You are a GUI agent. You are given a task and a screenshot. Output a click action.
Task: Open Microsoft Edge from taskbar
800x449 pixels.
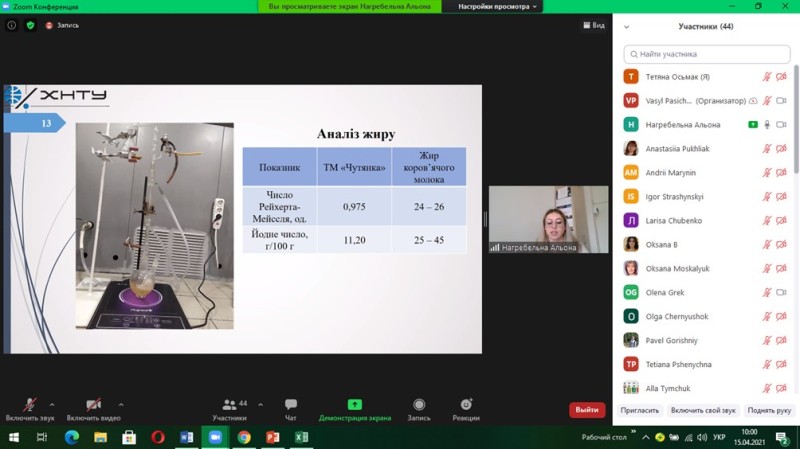71,437
